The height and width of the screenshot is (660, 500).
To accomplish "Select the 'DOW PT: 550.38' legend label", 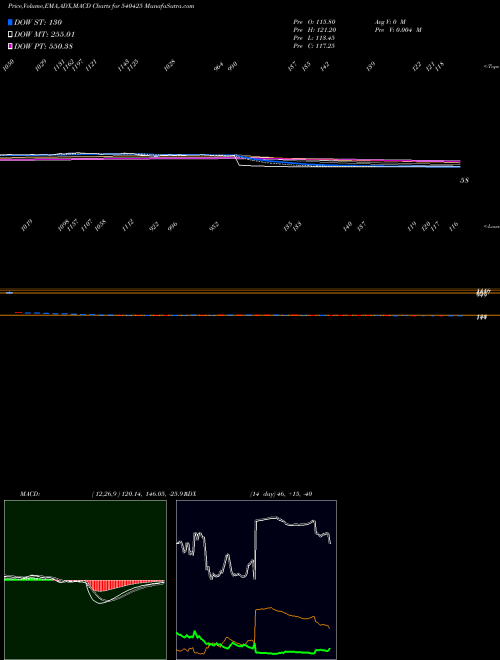I will pos(46,46).
